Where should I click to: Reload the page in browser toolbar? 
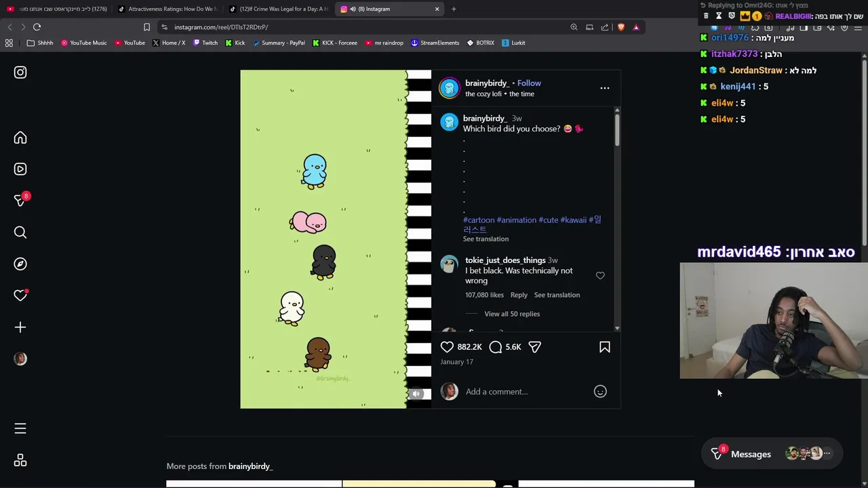37,27
